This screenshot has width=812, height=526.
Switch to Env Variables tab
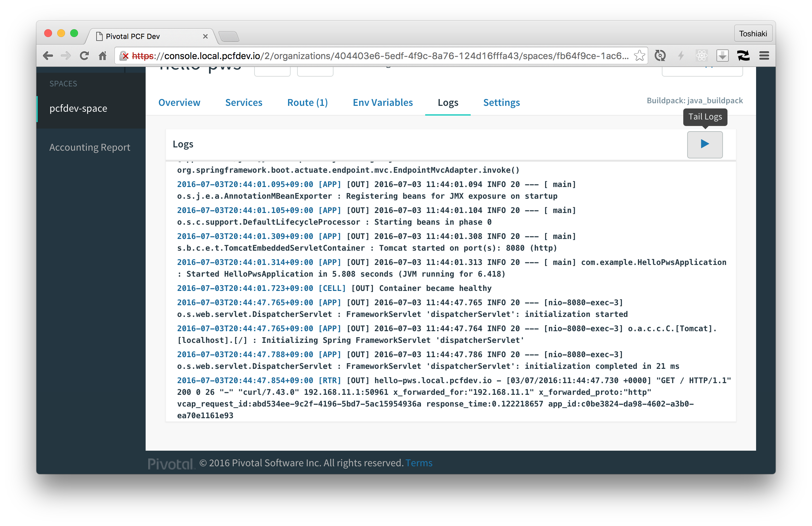[x=383, y=103]
